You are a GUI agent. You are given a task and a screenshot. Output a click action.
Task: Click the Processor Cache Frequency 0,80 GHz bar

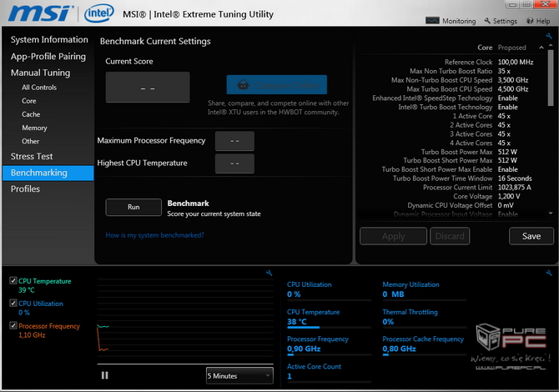click(424, 354)
